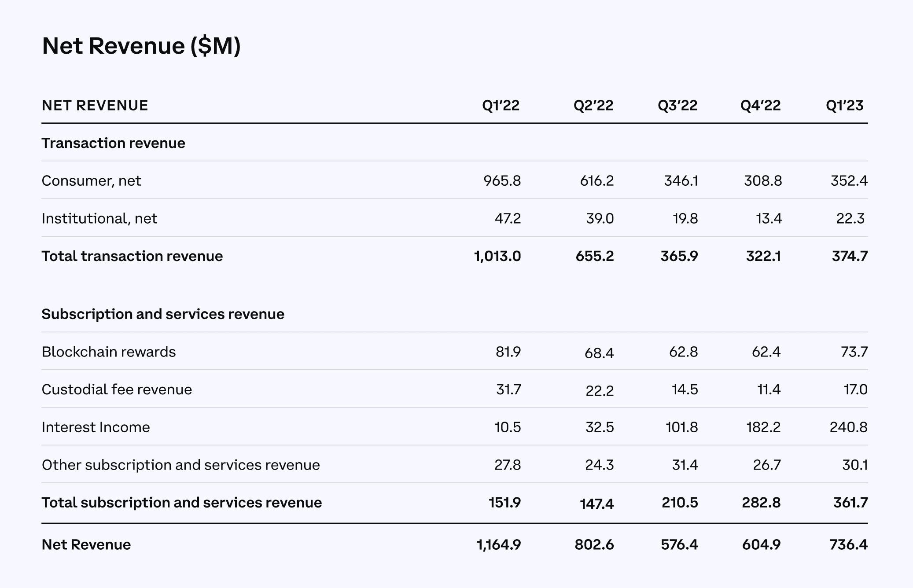Click the Blockchain rewards row label
Viewport: 913px width, 588px height.
tap(108, 352)
